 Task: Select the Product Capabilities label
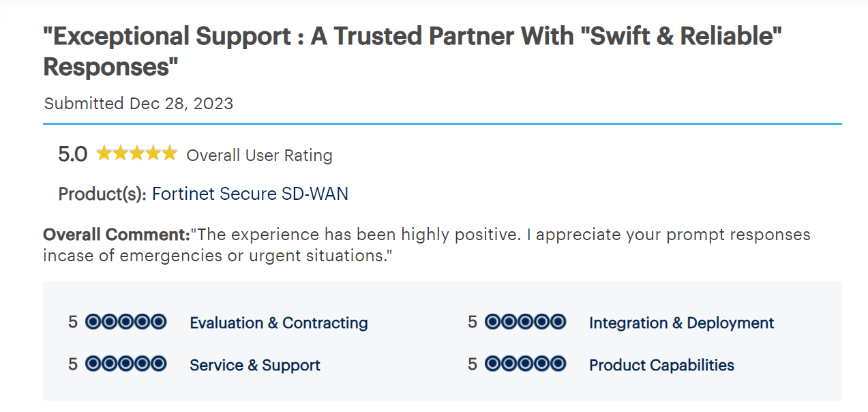(661, 365)
